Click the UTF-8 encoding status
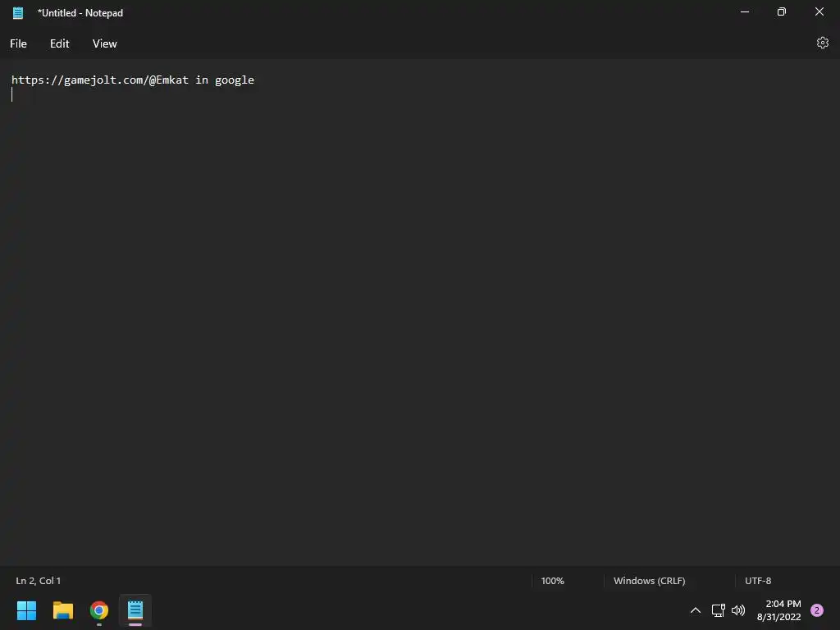The width and height of the screenshot is (840, 630). (758, 581)
